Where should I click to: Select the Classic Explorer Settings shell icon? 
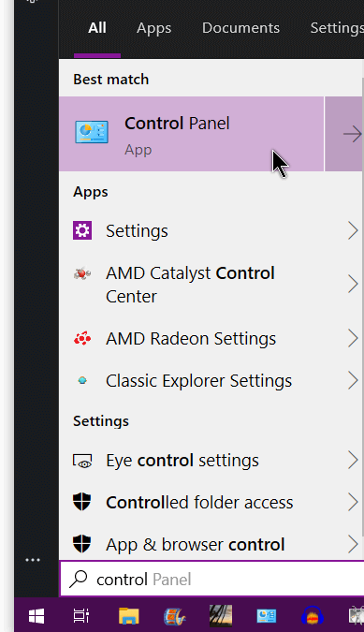82,380
